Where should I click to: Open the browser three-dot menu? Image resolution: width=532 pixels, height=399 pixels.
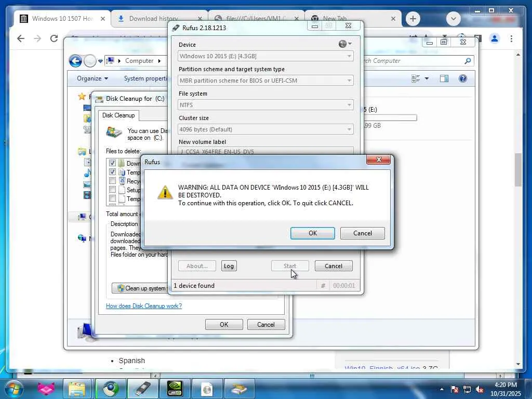click(x=511, y=38)
